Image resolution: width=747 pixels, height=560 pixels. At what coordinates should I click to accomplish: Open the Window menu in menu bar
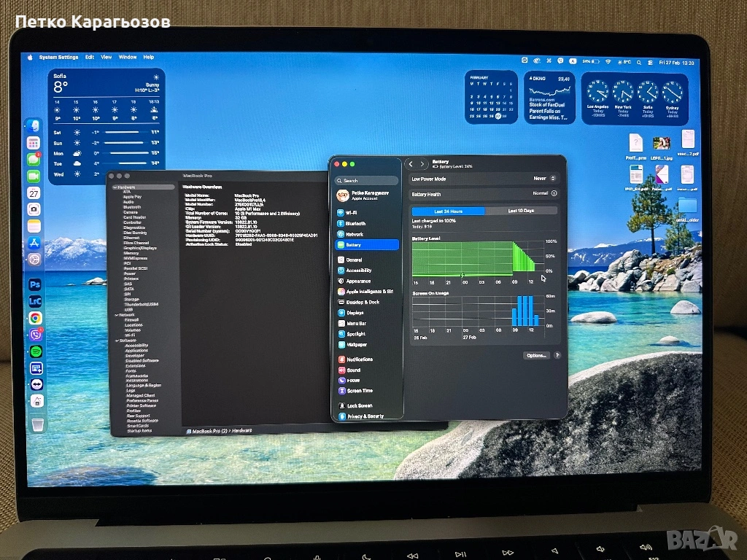[128, 57]
